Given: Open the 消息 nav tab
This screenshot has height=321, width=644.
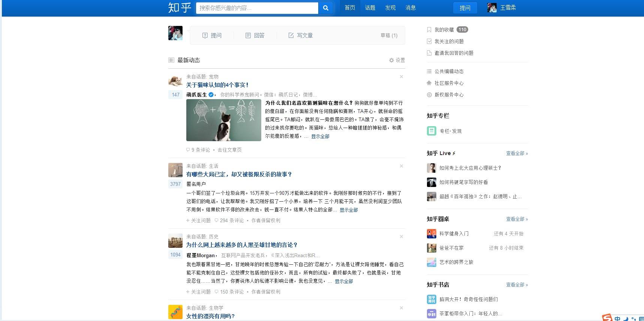Looking at the screenshot, I should tap(410, 8).
